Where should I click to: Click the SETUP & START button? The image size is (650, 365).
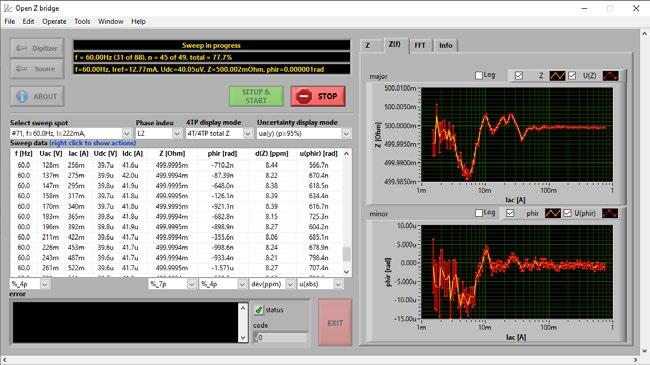256,96
